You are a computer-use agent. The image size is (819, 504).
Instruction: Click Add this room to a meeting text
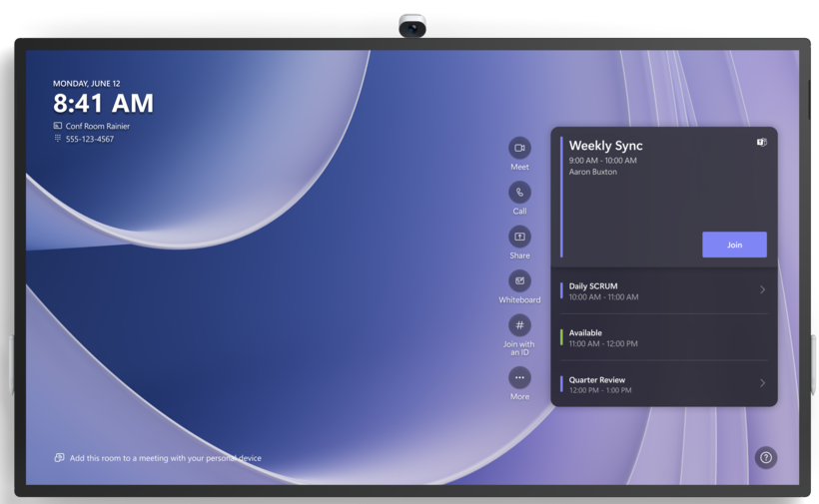pyautogui.click(x=165, y=458)
